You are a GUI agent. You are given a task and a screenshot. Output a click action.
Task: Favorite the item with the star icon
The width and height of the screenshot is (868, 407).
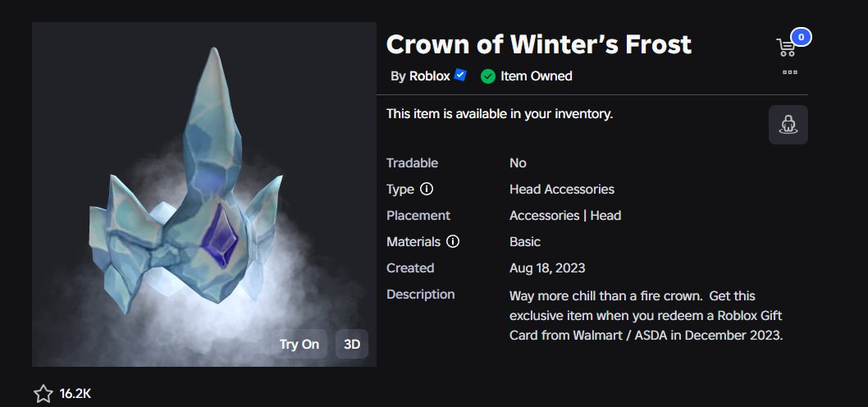tap(43, 394)
